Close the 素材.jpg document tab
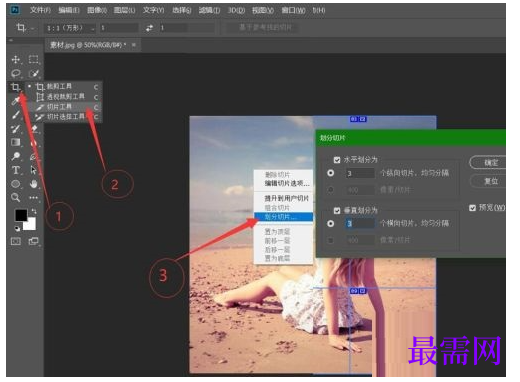The width and height of the screenshot is (520, 382). point(134,45)
